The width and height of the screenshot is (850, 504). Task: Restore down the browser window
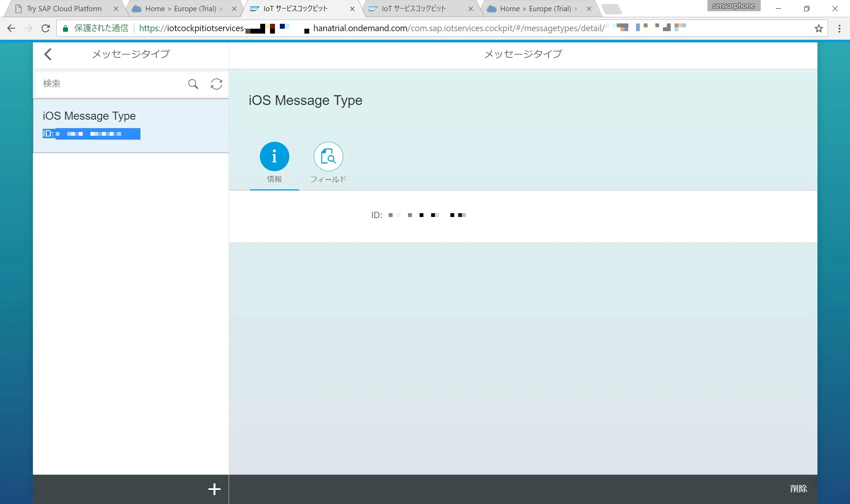coord(807,9)
